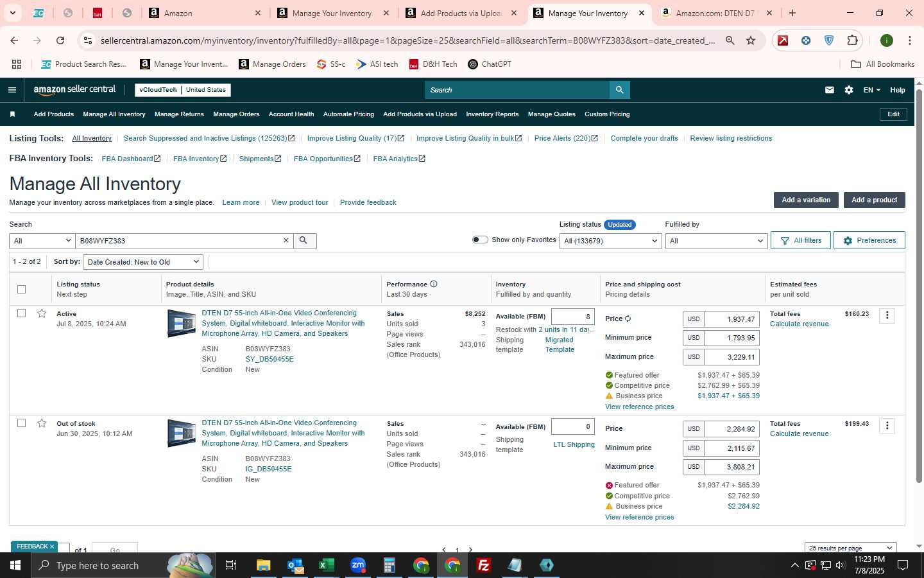Open Zoom from the taskbar
The height and width of the screenshot is (578, 924).
[358, 565]
